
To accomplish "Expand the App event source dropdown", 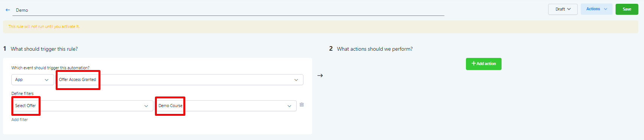I will click(x=33, y=80).
